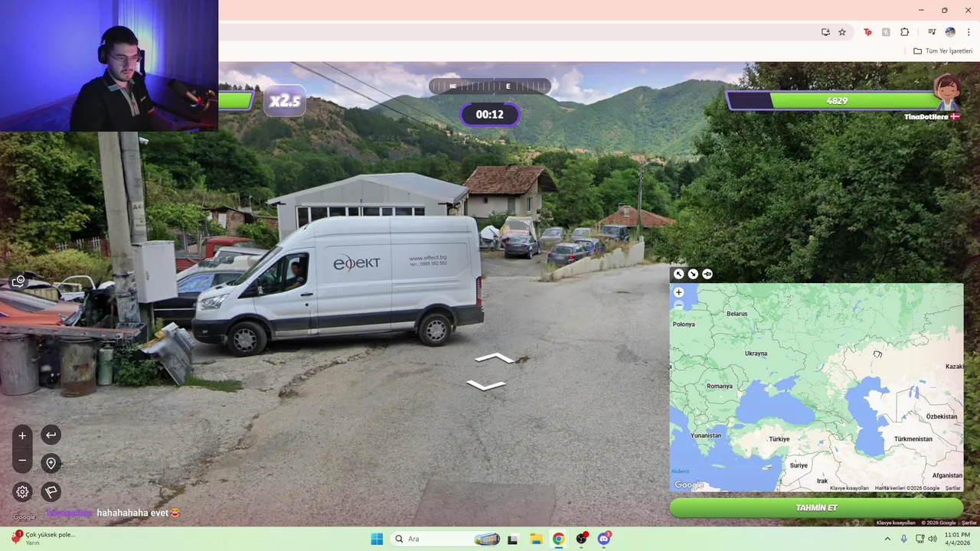Click Suriye label on the map
Image resolution: width=980 pixels, height=551 pixels.
pos(799,465)
